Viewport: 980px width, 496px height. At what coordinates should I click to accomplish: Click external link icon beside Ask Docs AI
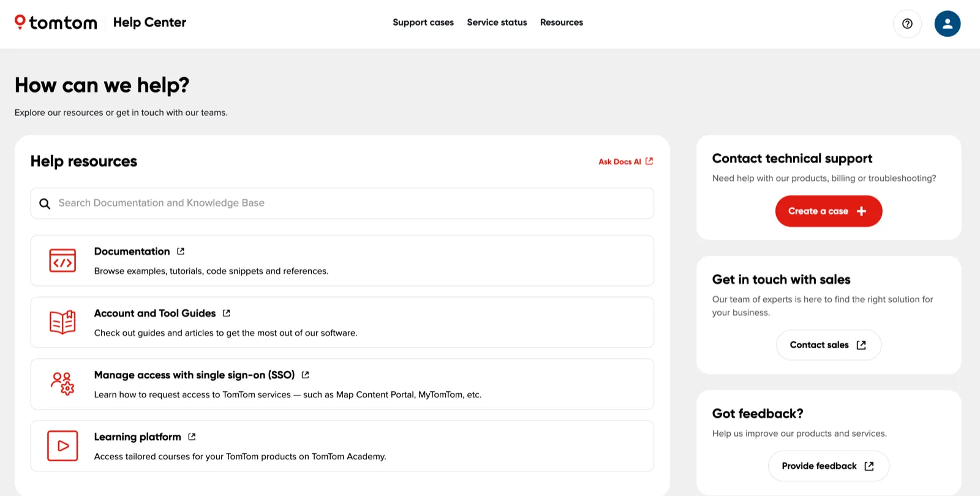[x=649, y=161]
